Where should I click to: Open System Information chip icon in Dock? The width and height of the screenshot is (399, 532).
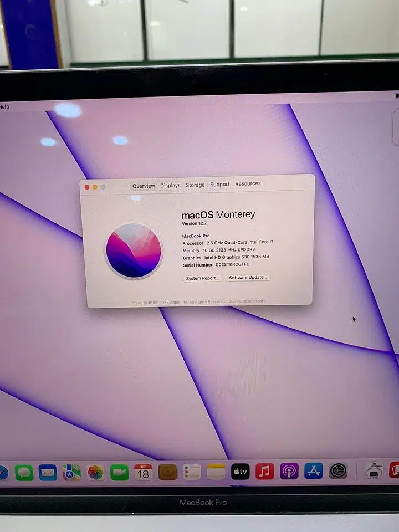[x=374, y=470]
